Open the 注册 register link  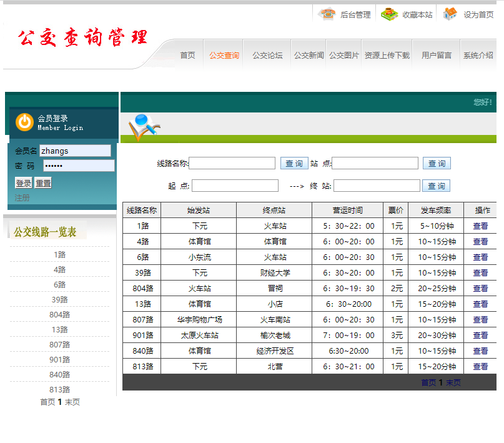(x=22, y=197)
